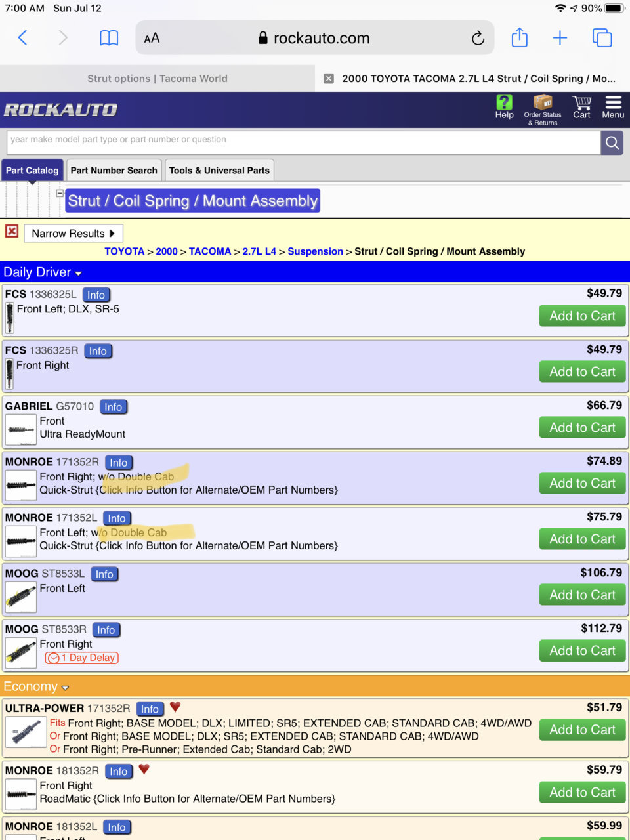View the shopping Cart

click(x=581, y=108)
